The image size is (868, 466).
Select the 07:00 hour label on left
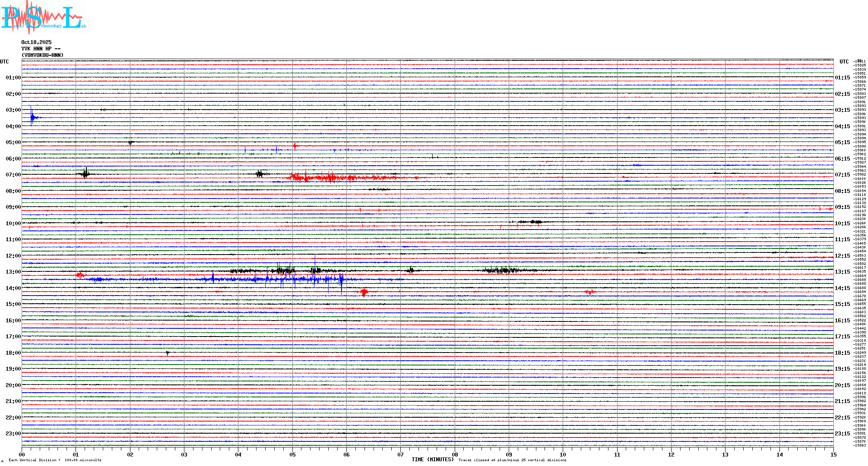click(x=13, y=175)
